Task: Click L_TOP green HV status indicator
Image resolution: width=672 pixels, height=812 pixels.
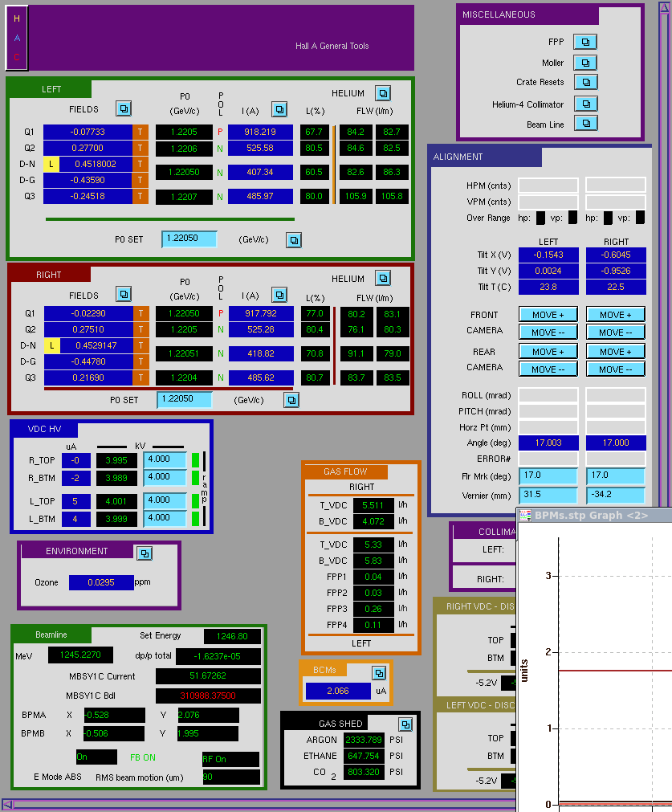Action: [195, 500]
